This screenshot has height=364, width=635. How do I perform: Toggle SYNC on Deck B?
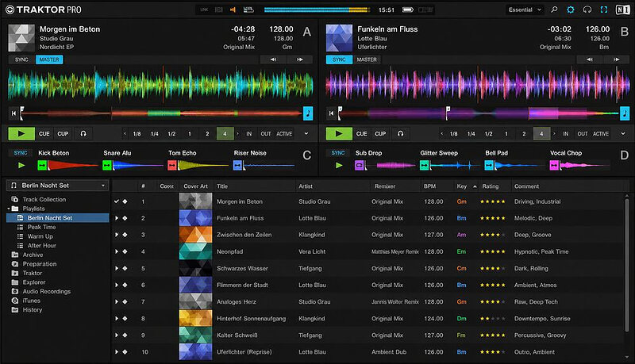(339, 59)
